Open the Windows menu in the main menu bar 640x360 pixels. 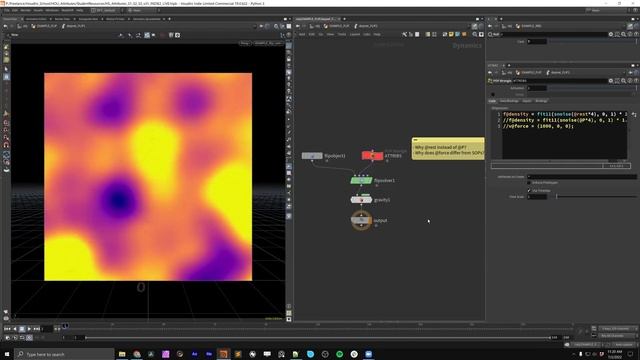coord(52,10)
